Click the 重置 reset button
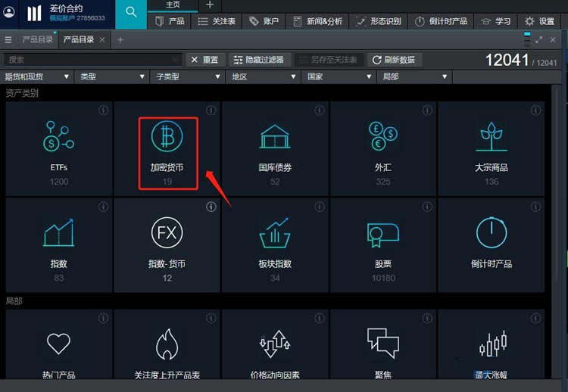This screenshot has width=568, height=392. [x=204, y=60]
